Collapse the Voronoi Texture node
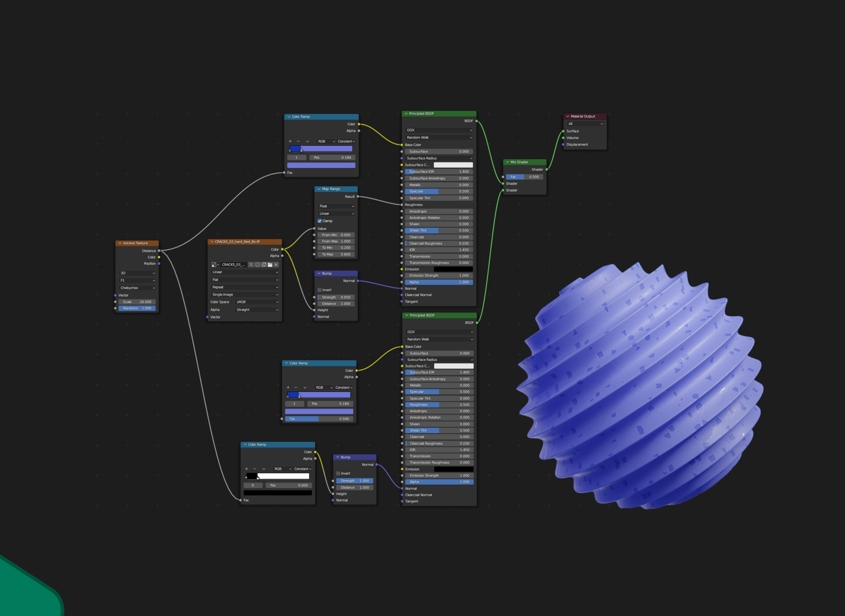The height and width of the screenshot is (616, 845). tap(120, 243)
